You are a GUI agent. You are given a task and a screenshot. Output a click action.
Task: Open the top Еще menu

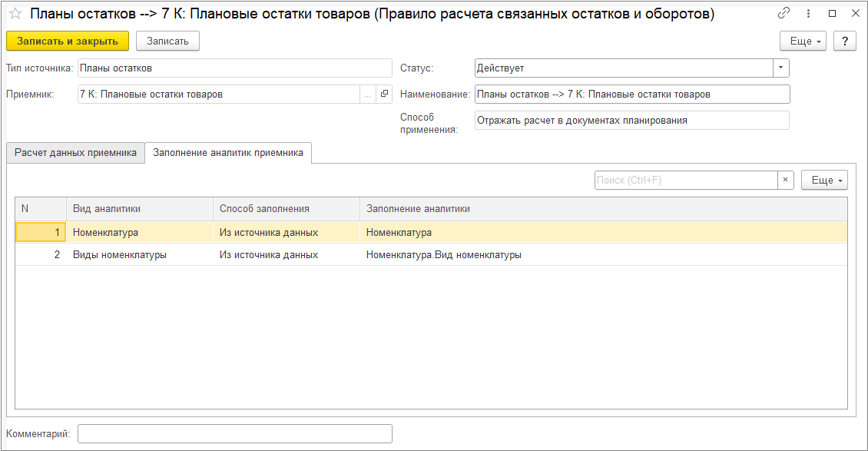coord(803,41)
